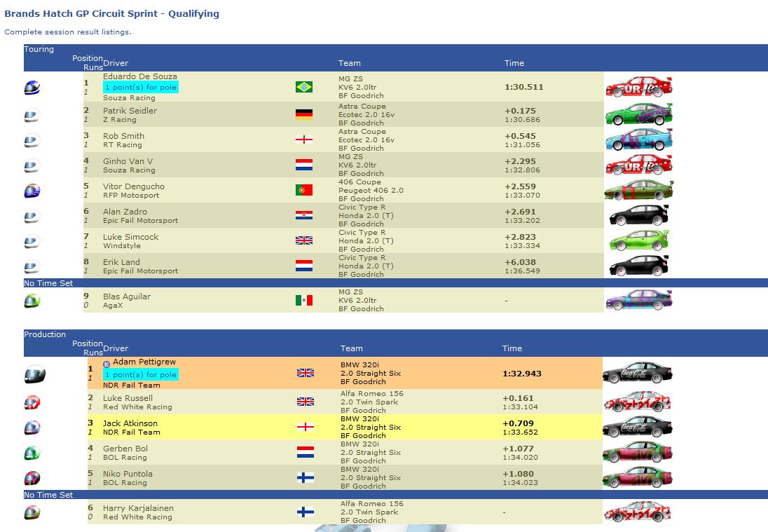Click Eduardo De Souza's red MG ZS car

[x=639, y=87]
